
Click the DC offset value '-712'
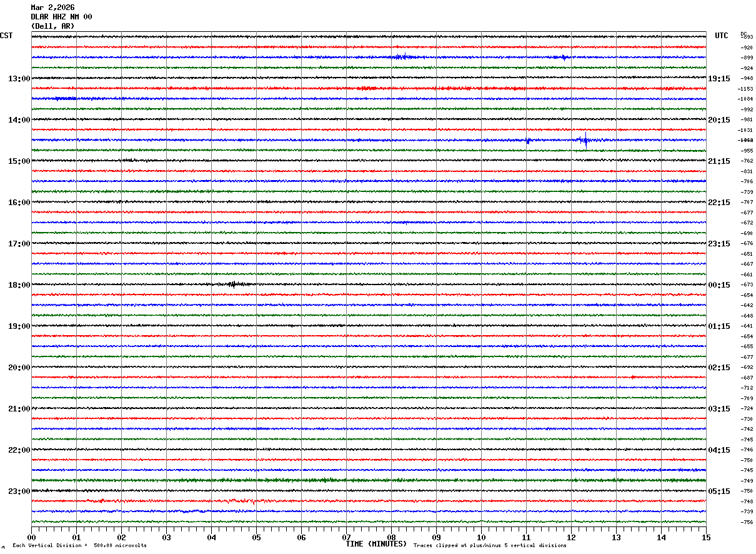pos(747,388)
